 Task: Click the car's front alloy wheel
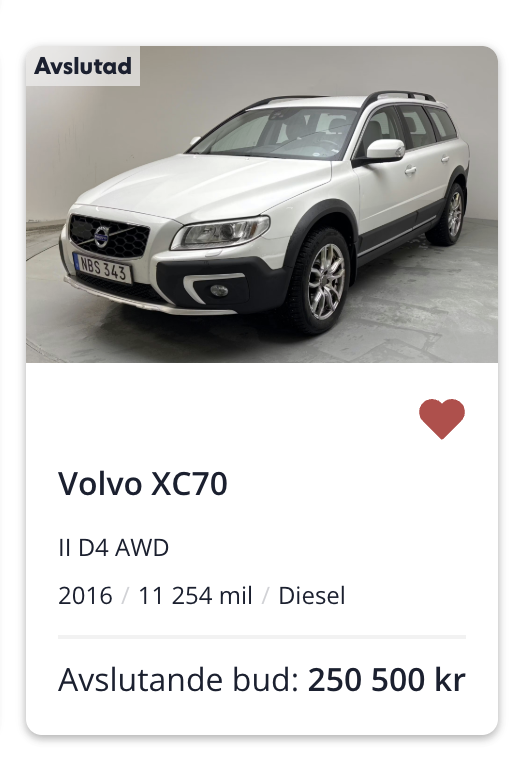click(x=324, y=281)
